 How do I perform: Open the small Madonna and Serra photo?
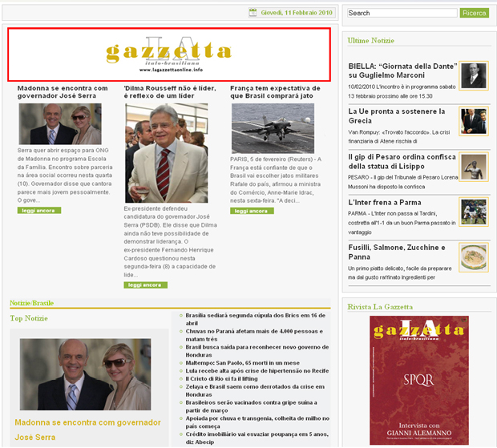click(x=60, y=124)
